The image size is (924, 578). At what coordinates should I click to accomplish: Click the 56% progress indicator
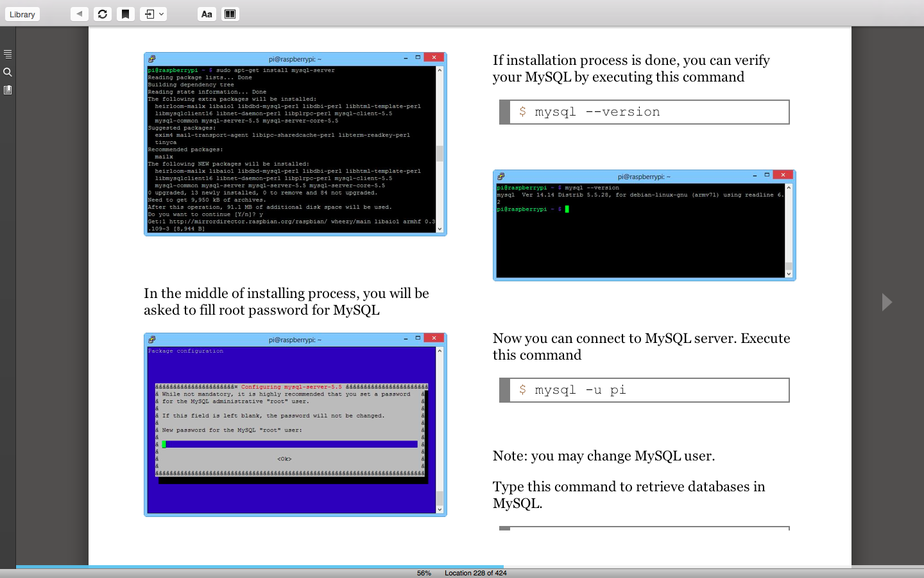click(x=424, y=573)
